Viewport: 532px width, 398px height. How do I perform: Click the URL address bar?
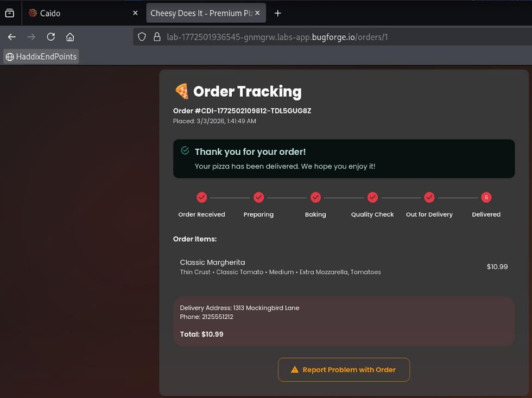click(326, 37)
